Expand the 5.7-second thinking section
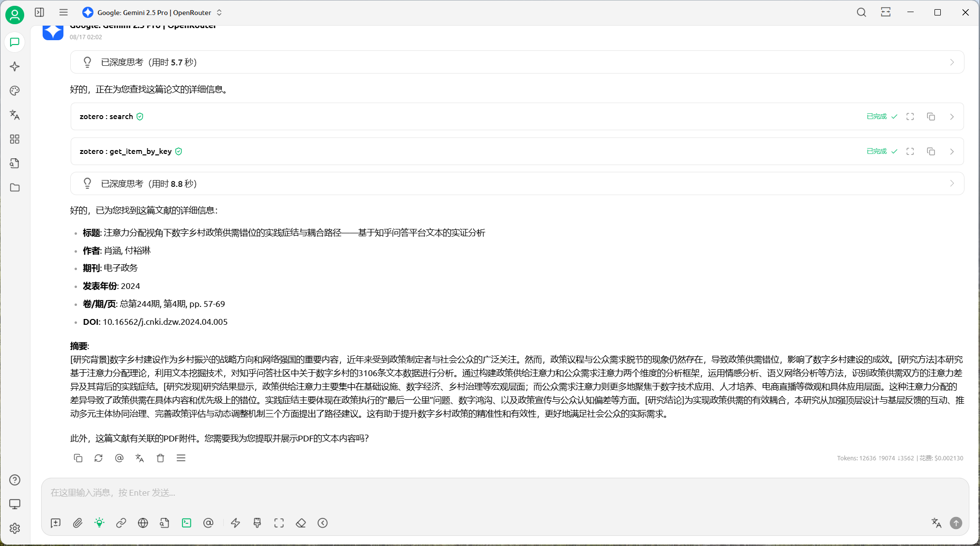Image resolution: width=980 pixels, height=546 pixels. pyautogui.click(x=951, y=62)
